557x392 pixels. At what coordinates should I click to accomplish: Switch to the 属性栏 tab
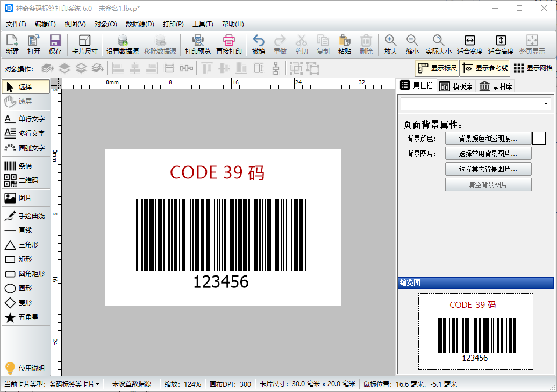416,85
